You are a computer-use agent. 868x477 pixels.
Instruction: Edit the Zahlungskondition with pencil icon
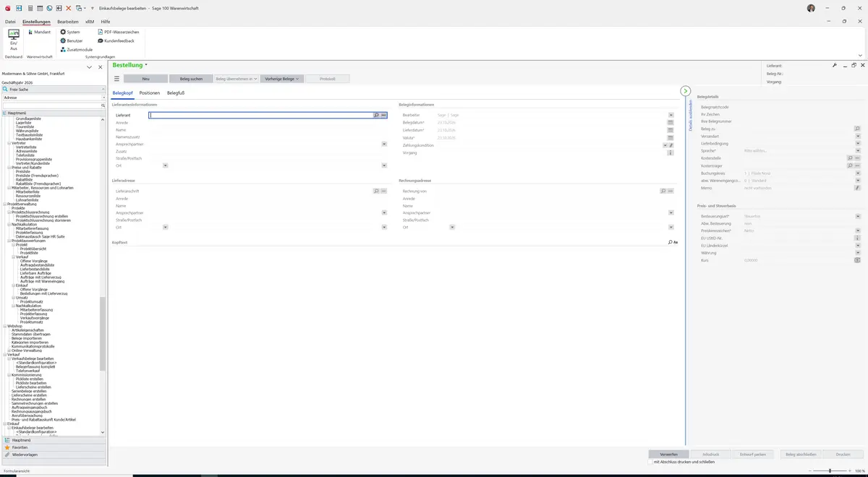[671, 145]
